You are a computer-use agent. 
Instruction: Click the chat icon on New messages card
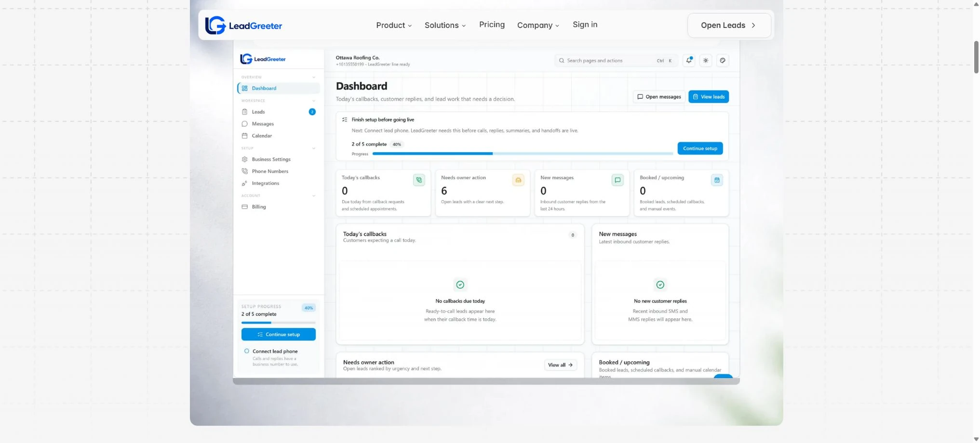click(618, 180)
